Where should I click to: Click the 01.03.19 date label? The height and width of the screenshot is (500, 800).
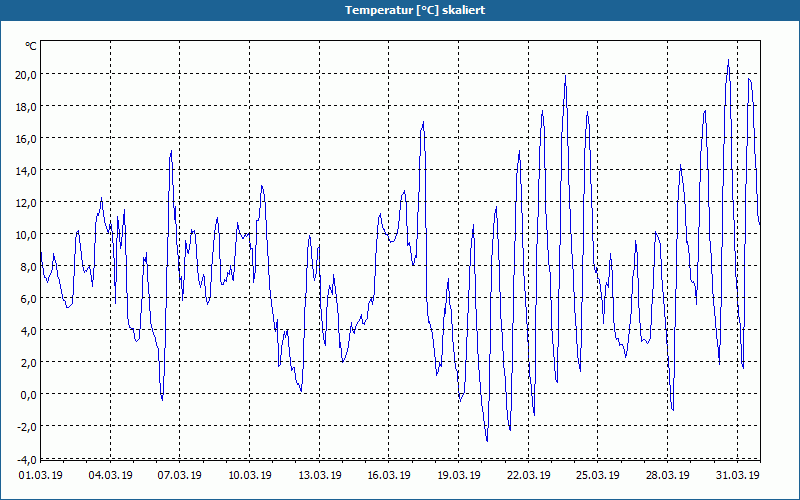click(x=41, y=475)
